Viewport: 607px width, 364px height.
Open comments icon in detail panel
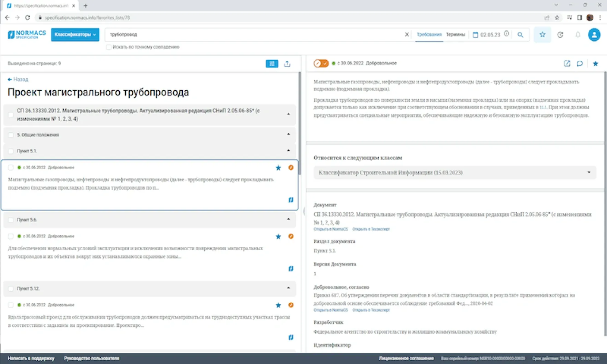pos(580,63)
